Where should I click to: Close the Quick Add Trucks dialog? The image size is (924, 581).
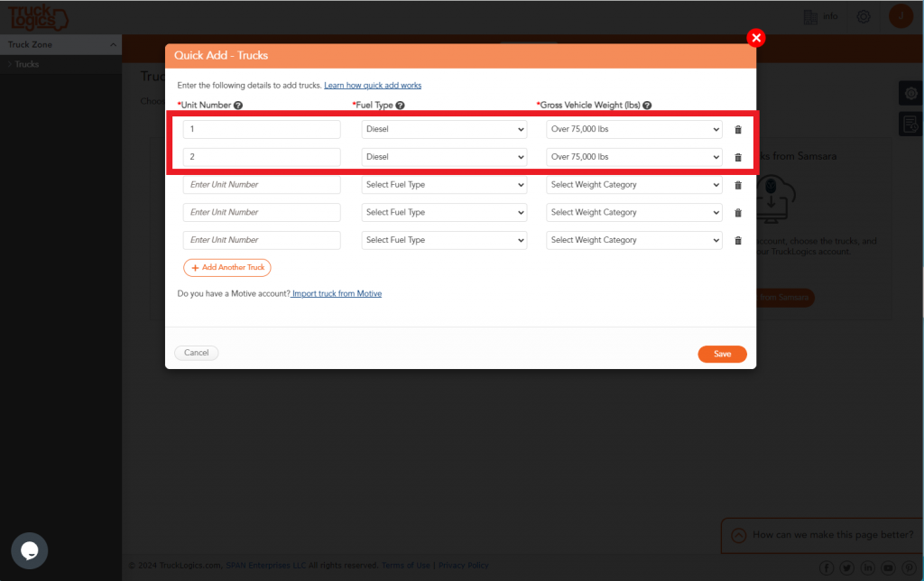(756, 38)
